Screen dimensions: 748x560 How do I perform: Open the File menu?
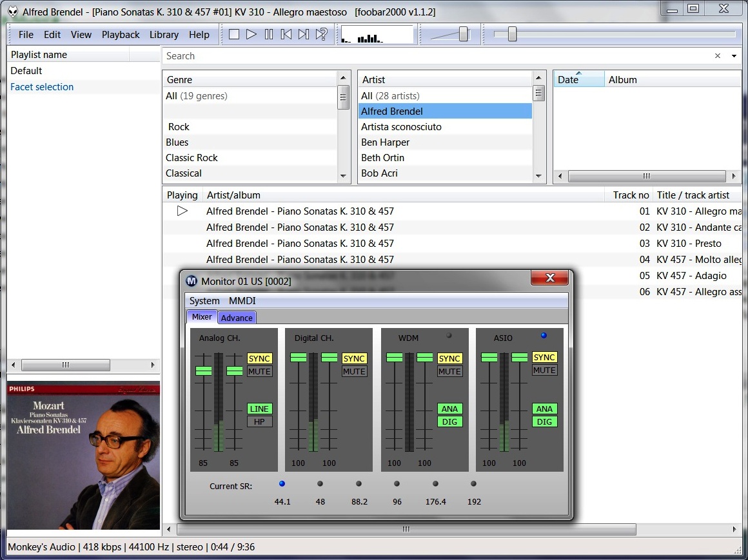click(26, 34)
